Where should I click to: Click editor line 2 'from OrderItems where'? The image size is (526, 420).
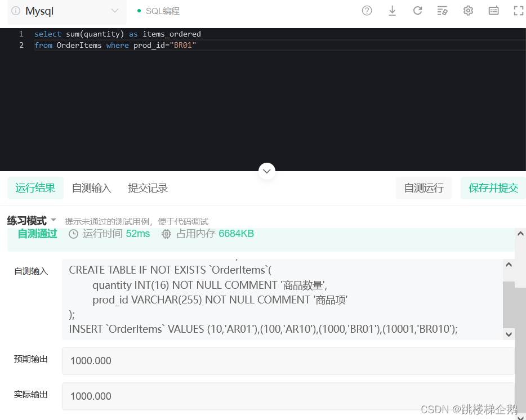(115, 45)
